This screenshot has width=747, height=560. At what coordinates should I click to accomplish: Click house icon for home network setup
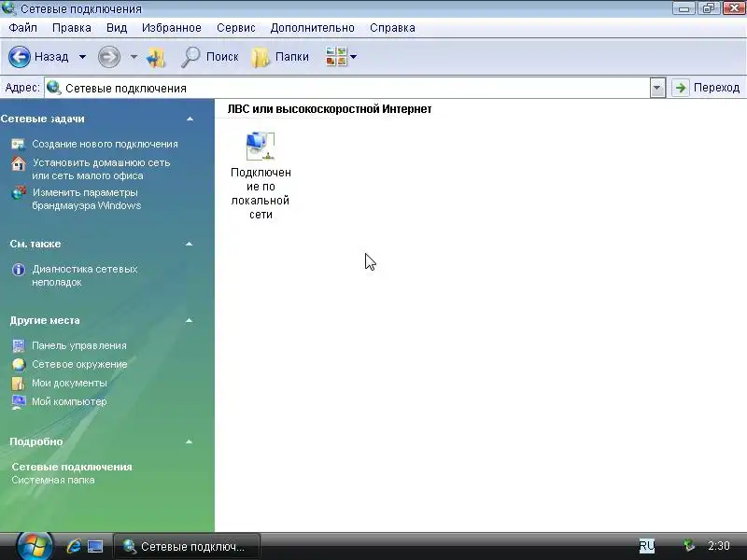(18, 164)
